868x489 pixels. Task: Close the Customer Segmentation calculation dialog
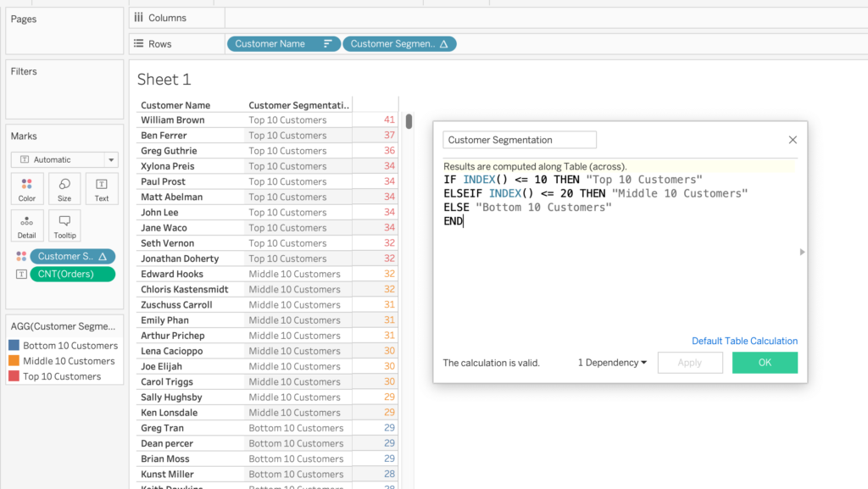(793, 140)
